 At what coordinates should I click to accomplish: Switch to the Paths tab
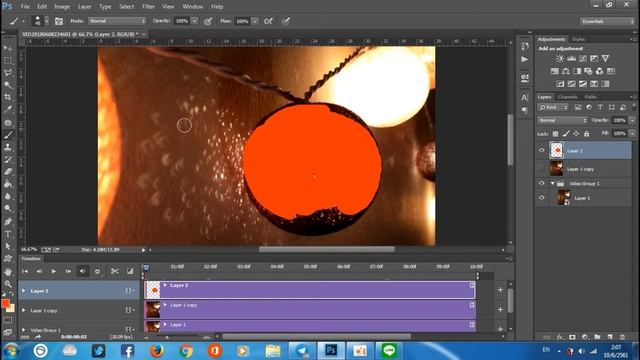(x=591, y=97)
